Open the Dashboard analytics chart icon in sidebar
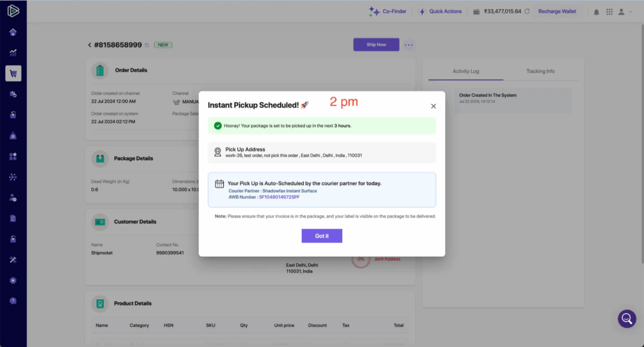This screenshot has width=644, height=347. click(x=13, y=53)
